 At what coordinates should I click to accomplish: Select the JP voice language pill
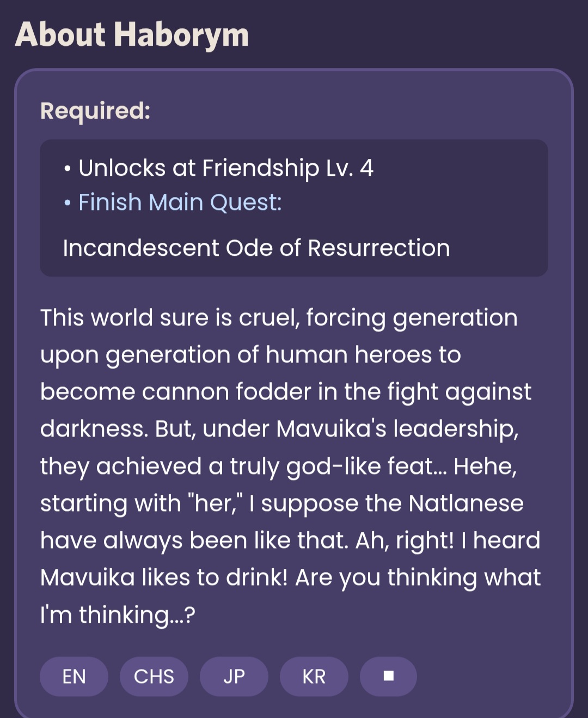234,676
